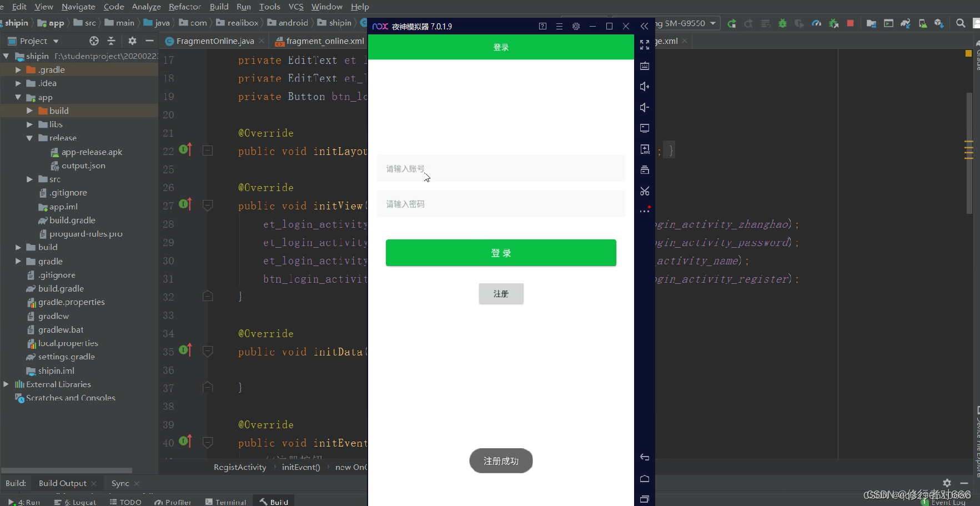This screenshot has height=506, width=980.
Task: Click Attach debugger to Android process icon
Action: 833,23
